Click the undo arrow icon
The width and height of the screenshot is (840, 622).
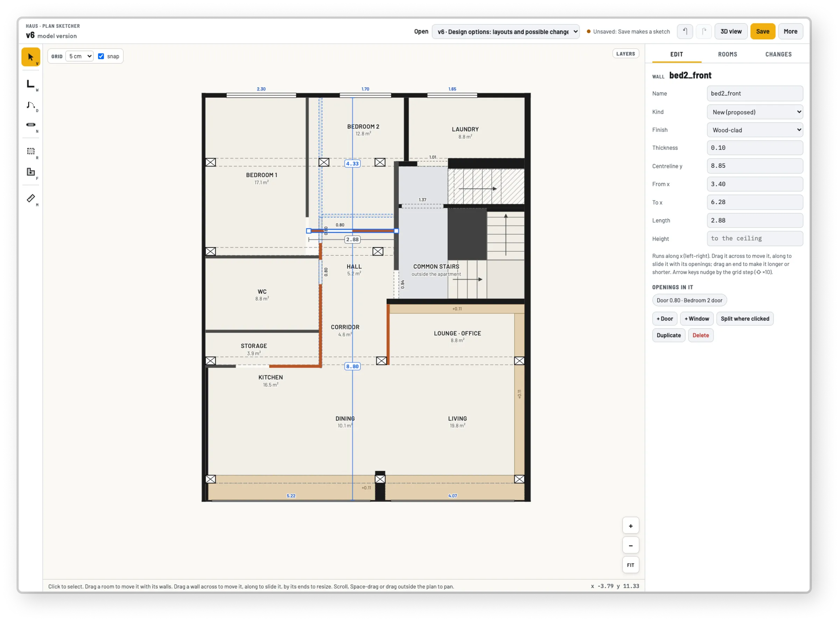[685, 31]
